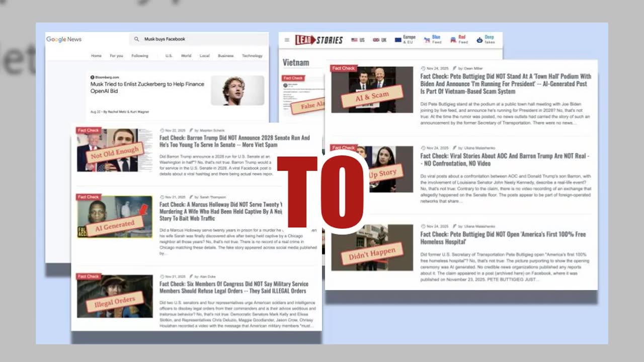
Task: Open the Following tab
Action: [x=140, y=56]
